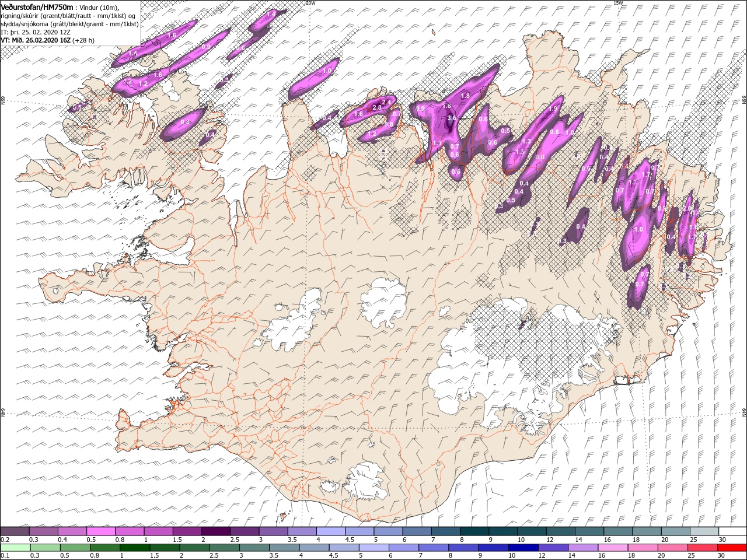Click the 4.5 swatch in the upper legend row
Image resolution: width=747 pixels, height=560 pixels.
point(359,531)
